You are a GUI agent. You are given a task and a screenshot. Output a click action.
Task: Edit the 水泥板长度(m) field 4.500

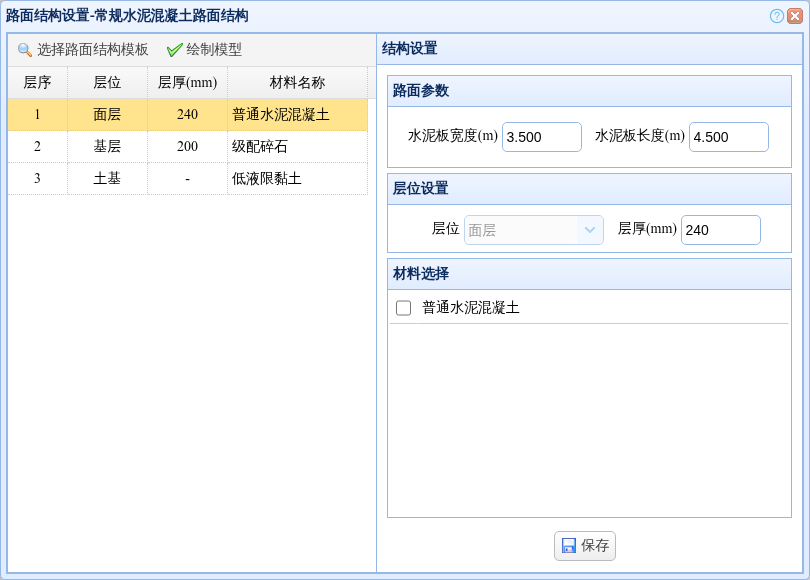pyautogui.click(x=729, y=137)
